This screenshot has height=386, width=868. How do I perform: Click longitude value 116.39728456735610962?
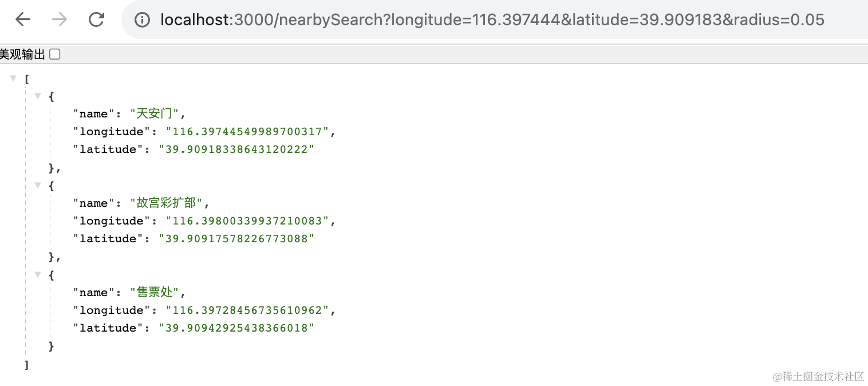(247, 310)
